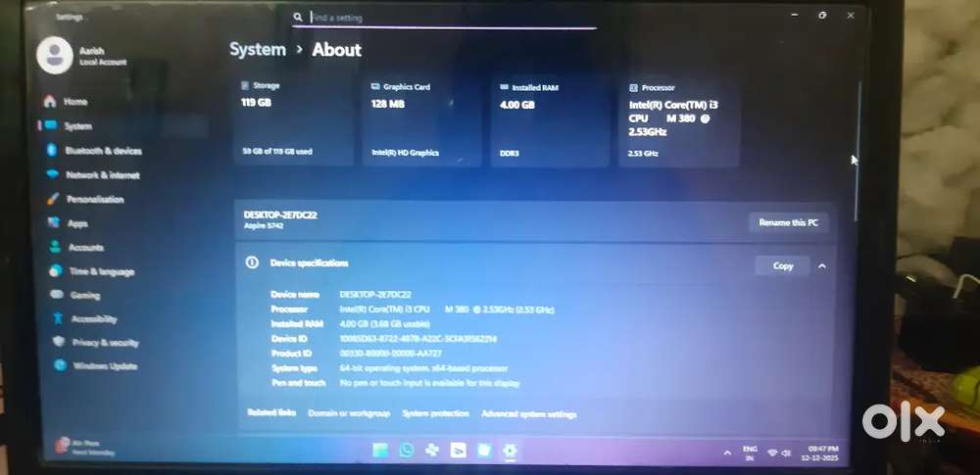Image resolution: width=980 pixels, height=475 pixels.
Task: Open Advanced system settings link
Action: 529,414
